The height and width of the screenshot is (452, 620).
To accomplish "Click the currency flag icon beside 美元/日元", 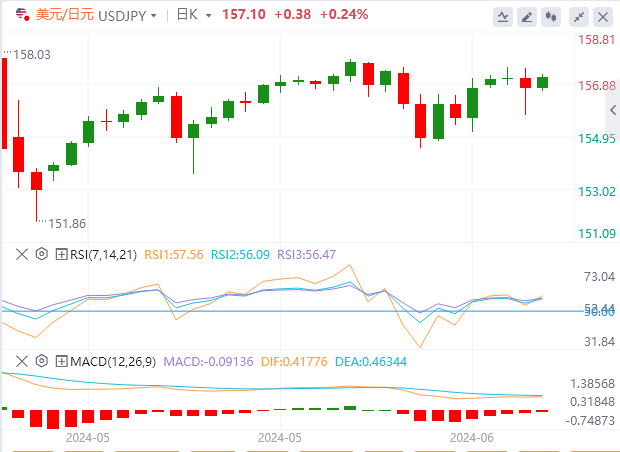I will pyautogui.click(x=23, y=15).
